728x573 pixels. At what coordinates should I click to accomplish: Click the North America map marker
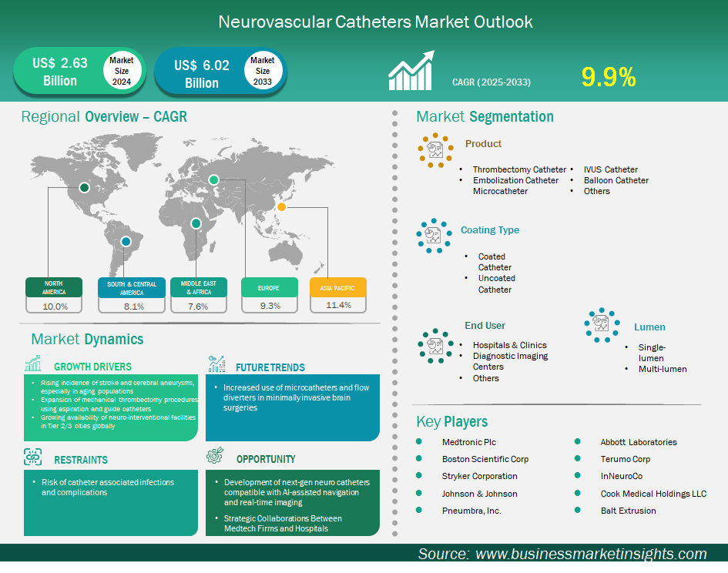click(84, 188)
